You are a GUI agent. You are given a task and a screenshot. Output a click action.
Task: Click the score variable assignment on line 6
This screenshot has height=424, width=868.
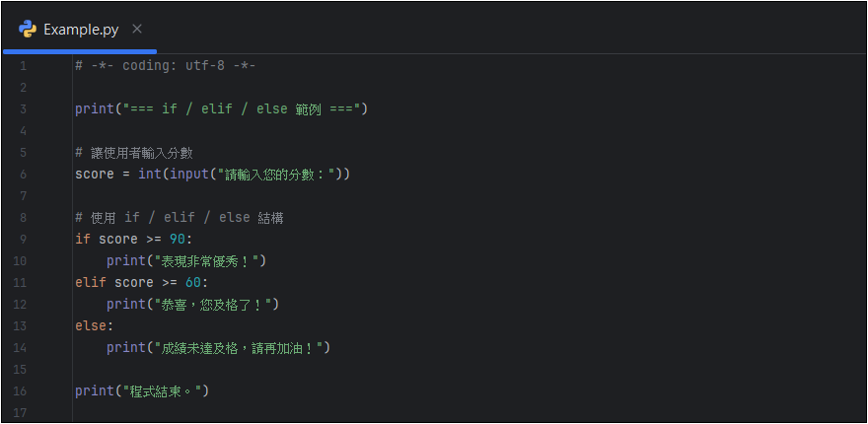pos(95,175)
